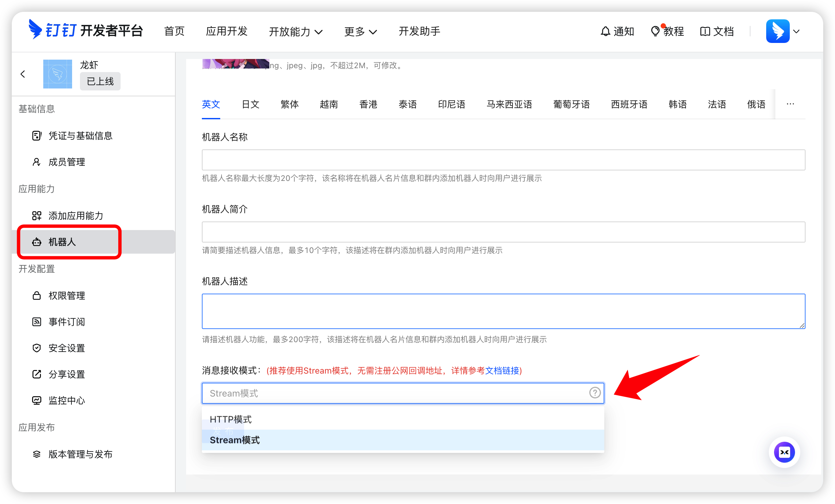Click the floating widget at bottom right
Screen dimensions: 835x504
coord(785,452)
